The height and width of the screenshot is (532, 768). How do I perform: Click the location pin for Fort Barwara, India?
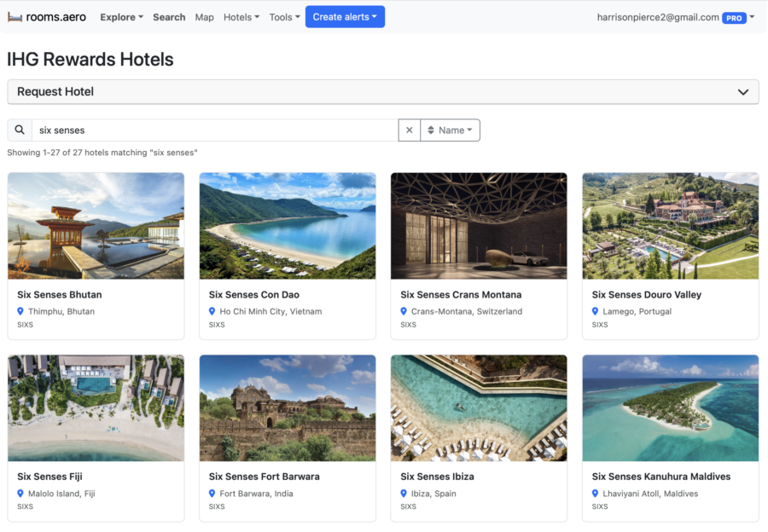(212, 494)
